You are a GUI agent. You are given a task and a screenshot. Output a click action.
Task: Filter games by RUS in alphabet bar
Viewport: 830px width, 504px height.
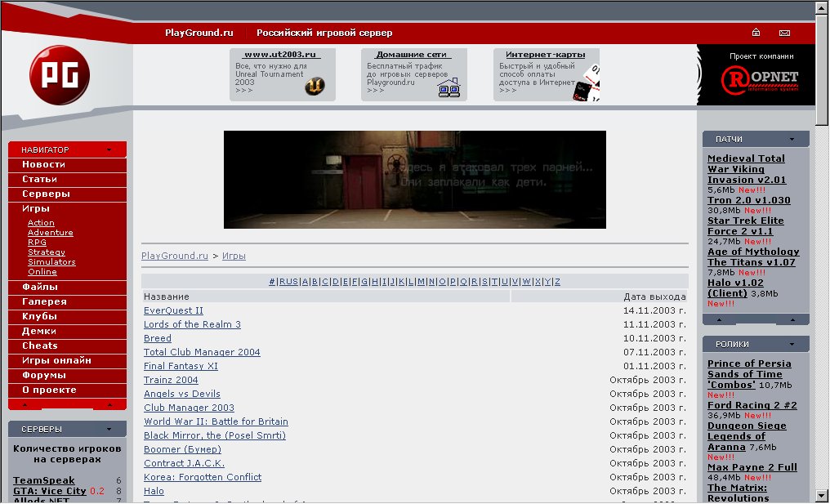(x=288, y=282)
